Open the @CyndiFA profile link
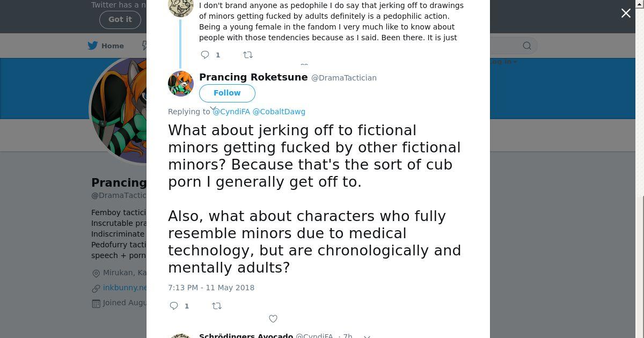Screen dimensions: 644x338 pos(231,112)
